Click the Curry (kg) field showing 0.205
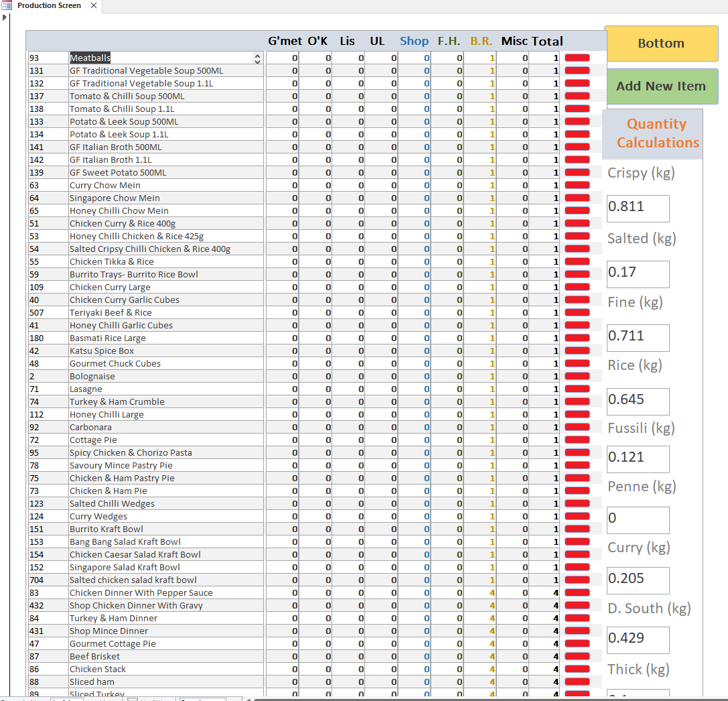This screenshot has height=701, width=728. point(638,580)
